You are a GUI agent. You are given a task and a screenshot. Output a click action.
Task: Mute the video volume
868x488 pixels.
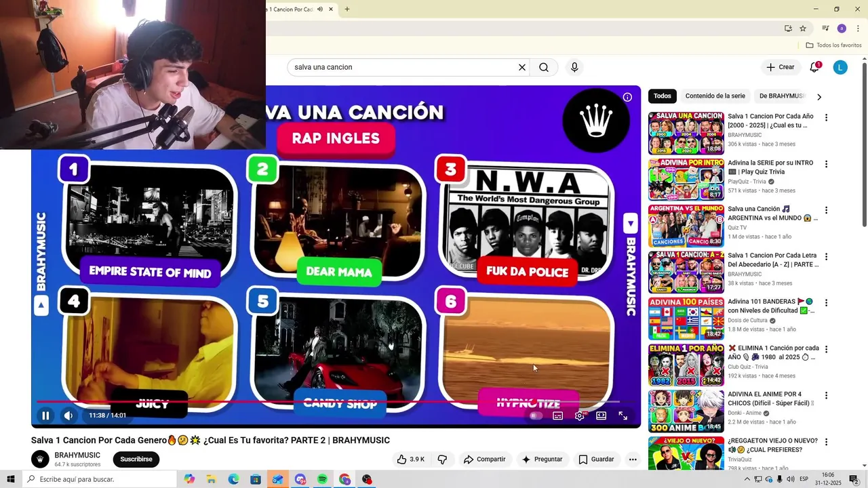point(68,415)
